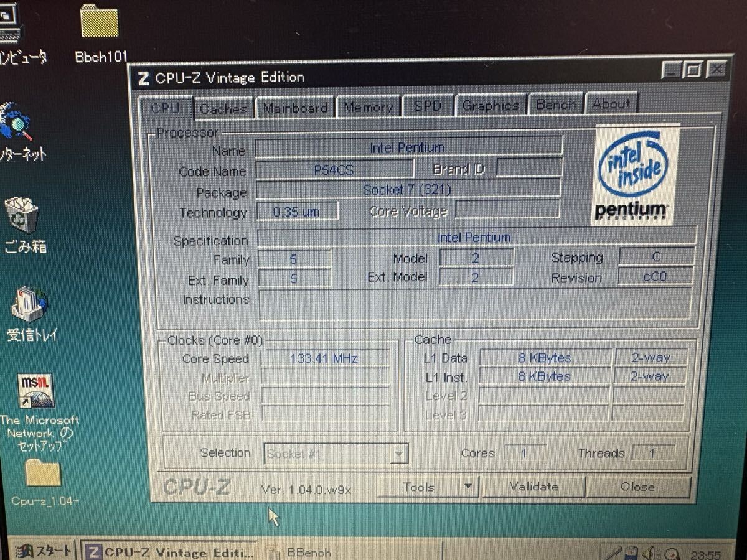Screen dimensions: 747x560
Task: Switch to the Memory tab
Action: coord(368,106)
